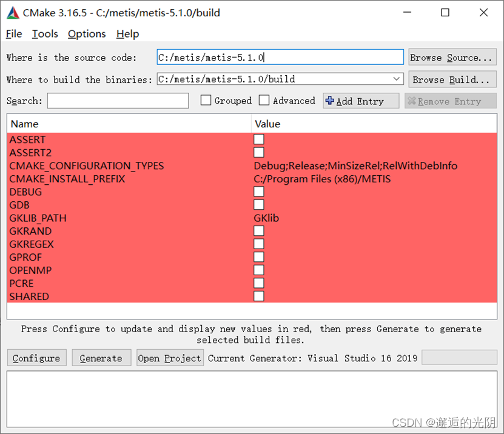The width and height of the screenshot is (504, 434).
Task: Click inside the Search field
Action: tap(118, 101)
